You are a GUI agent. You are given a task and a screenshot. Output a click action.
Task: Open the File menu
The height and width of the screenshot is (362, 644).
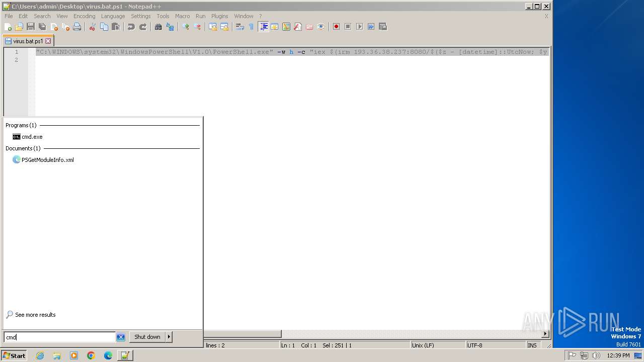click(9, 16)
